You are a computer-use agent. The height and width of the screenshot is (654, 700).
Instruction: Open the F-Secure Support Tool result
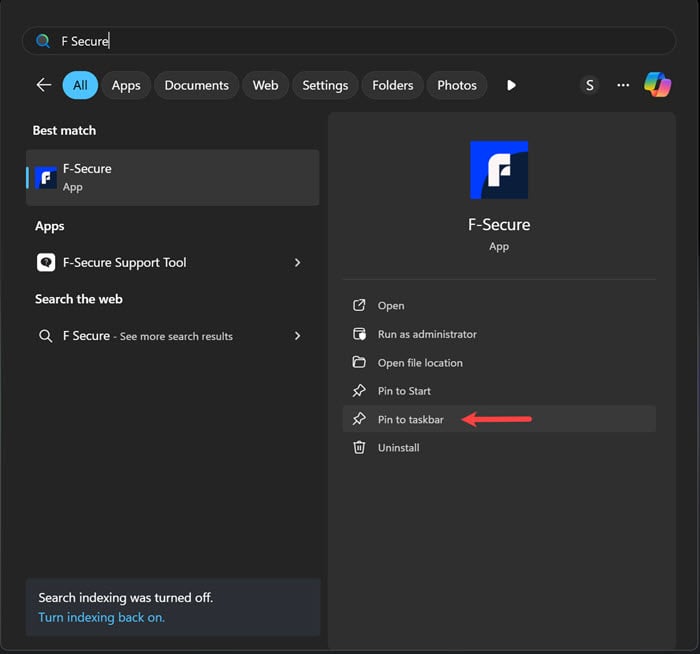point(173,262)
